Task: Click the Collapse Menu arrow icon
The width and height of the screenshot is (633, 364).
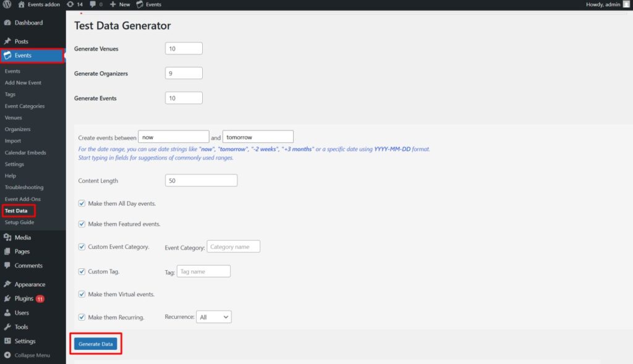Action: click(x=7, y=355)
